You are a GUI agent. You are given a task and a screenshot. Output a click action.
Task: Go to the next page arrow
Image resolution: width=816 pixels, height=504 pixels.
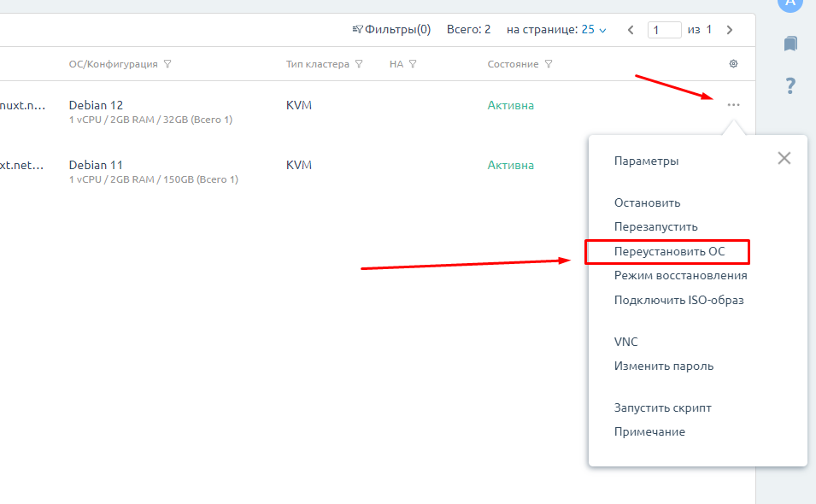click(x=729, y=30)
